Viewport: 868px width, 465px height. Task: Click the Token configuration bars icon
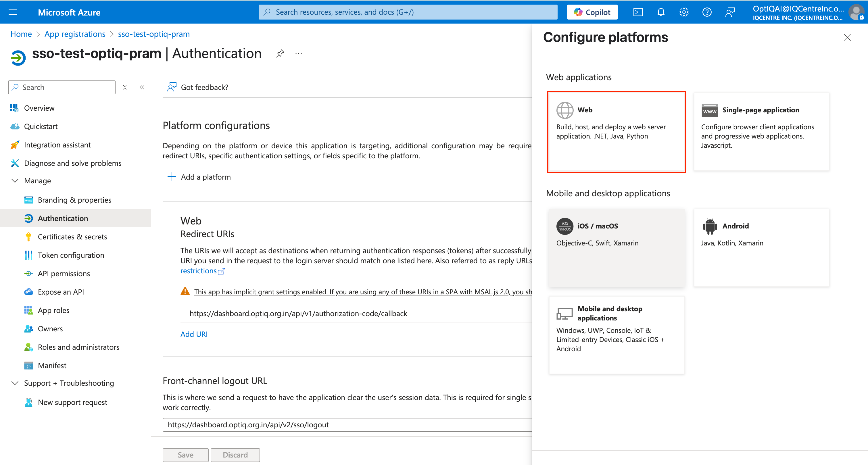point(29,255)
